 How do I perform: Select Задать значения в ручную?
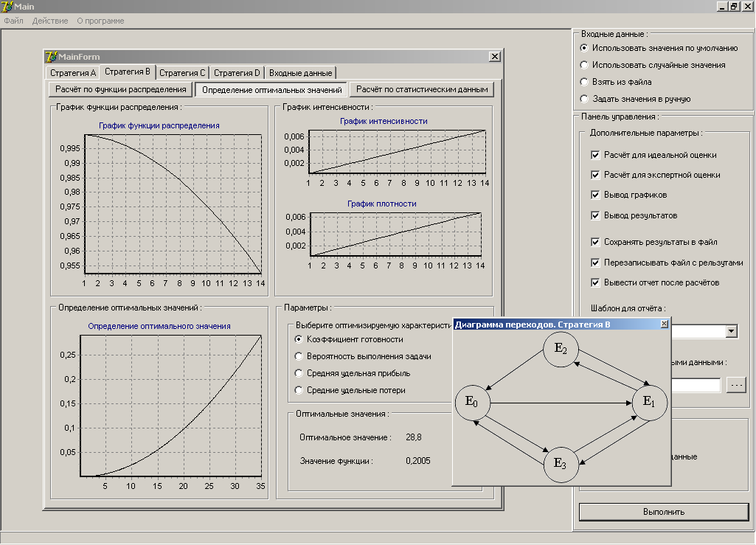pyautogui.click(x=636, y=99)
